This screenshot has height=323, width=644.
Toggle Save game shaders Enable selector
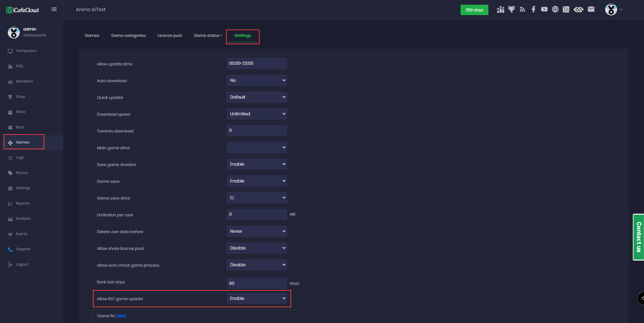tap(257, 164)
